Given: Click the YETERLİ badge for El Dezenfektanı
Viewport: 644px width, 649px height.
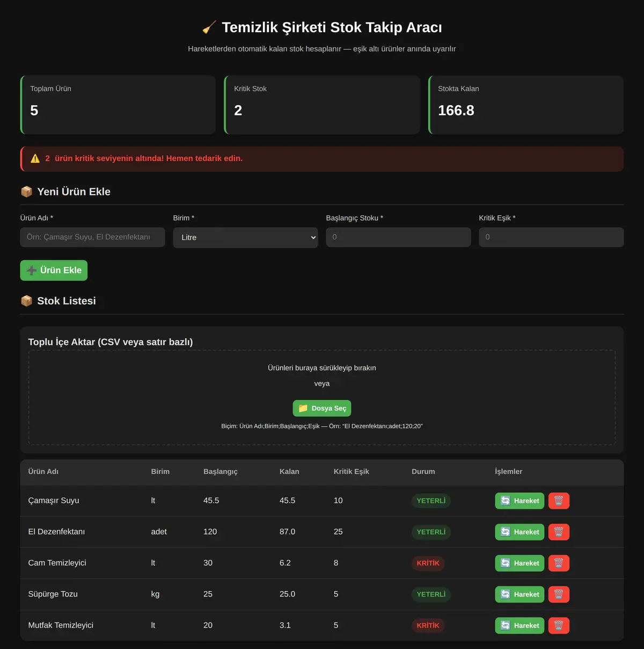Looking at the screenshot, I should [431, 532].
